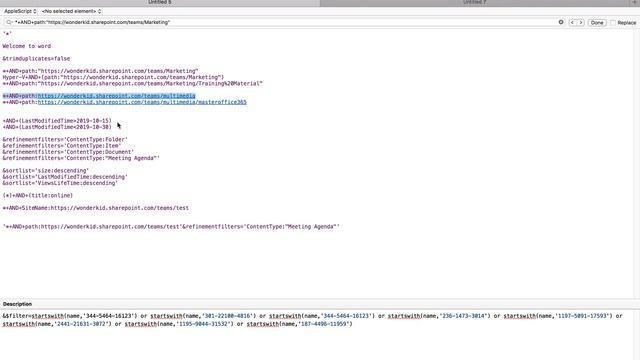
Task: Click the sortlist 'ViewsLifeTime:descending' line
Action: point(60,183)
